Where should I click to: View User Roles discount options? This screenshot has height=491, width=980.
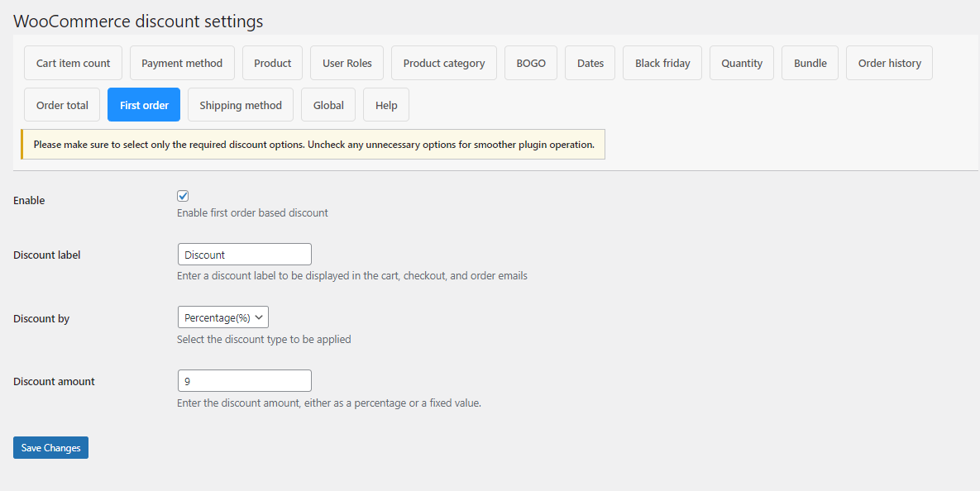tap(346, 62)
